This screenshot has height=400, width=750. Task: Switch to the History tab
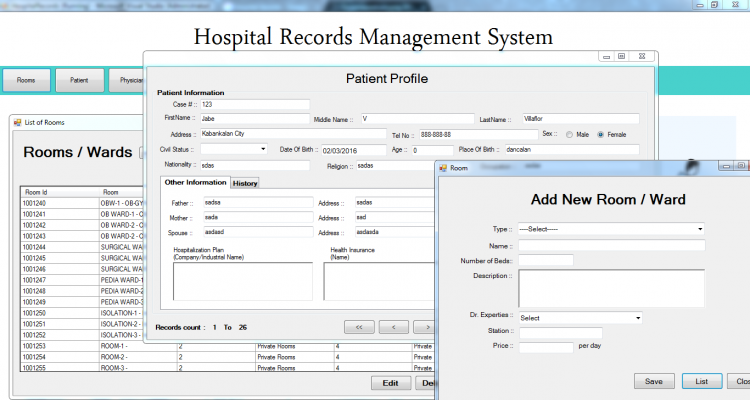pos(245,183)
